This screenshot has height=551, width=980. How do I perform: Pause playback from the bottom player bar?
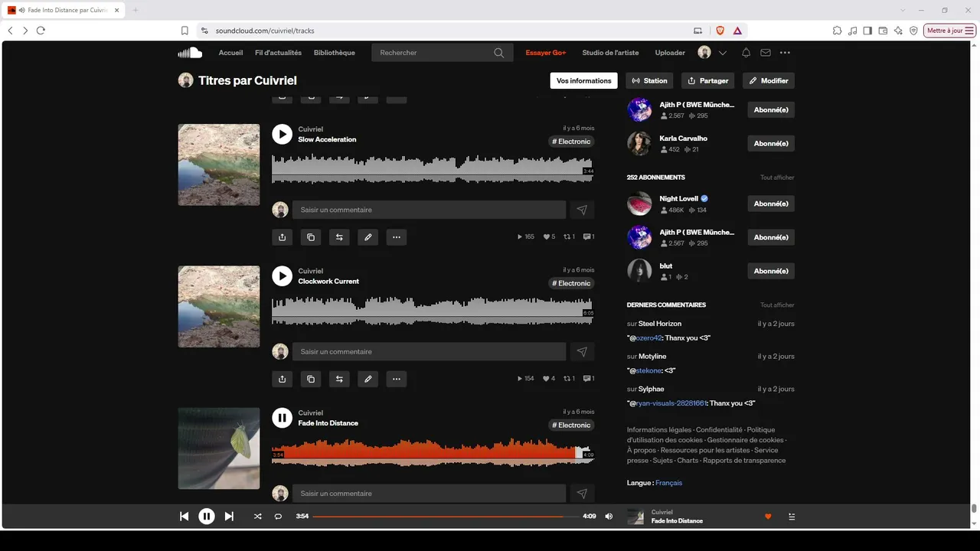[207, 517]
